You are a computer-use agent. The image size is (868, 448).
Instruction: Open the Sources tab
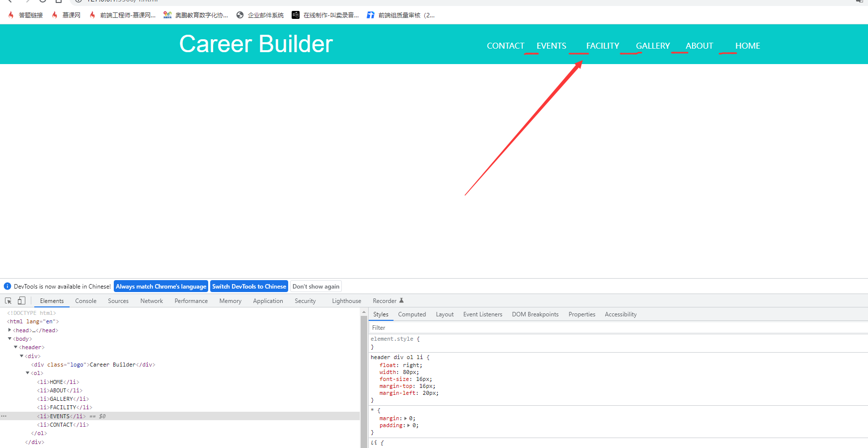pos(118,301)
